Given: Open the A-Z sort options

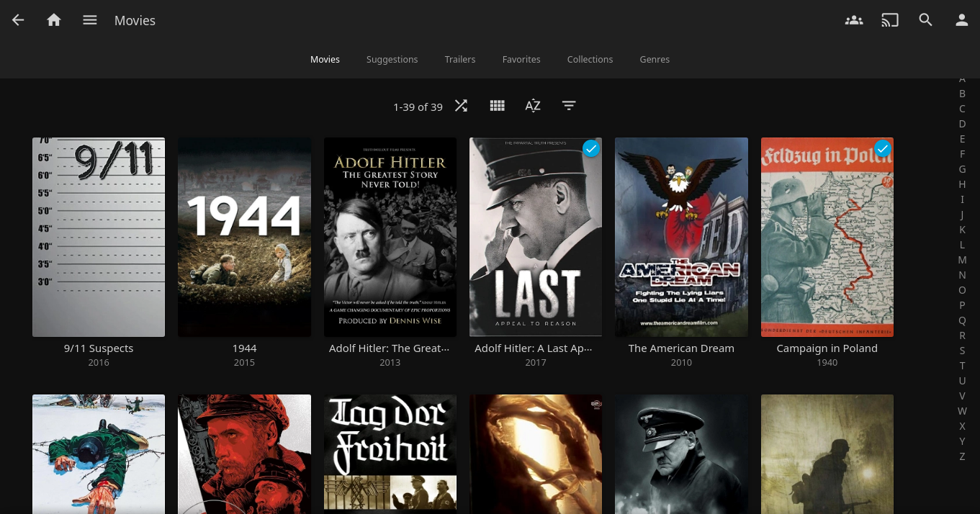Looking at the screenshot, I should tap(533, 106).
